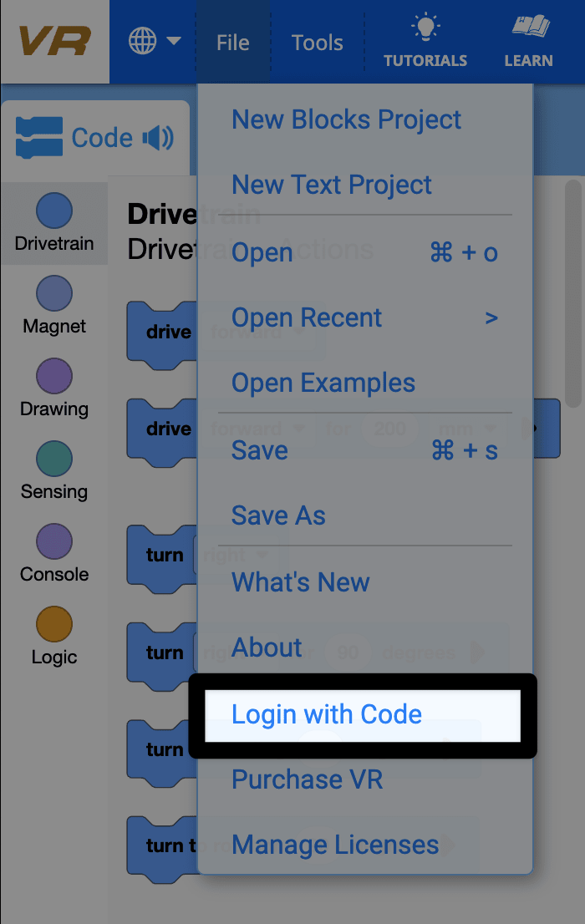Open the Tools menu
Screen dimensions: 585x924
(x=317, y=42)
